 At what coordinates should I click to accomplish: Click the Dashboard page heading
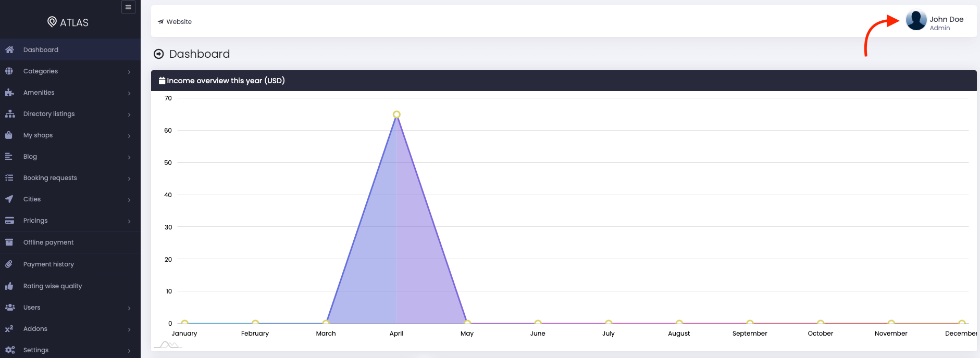coord(200,54)
